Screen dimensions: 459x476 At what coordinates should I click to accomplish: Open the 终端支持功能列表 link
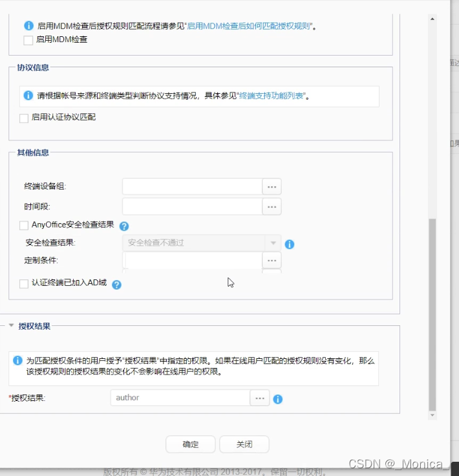[x=271, y=96]
